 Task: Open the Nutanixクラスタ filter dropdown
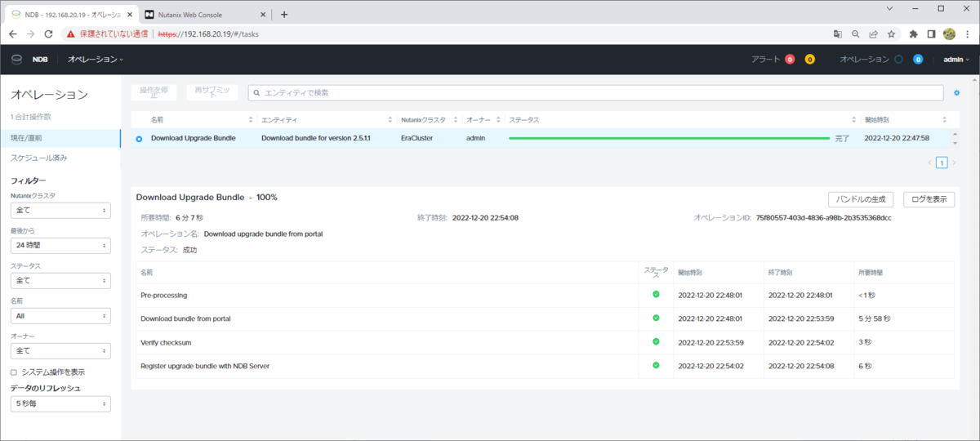[x=60, y=211]
